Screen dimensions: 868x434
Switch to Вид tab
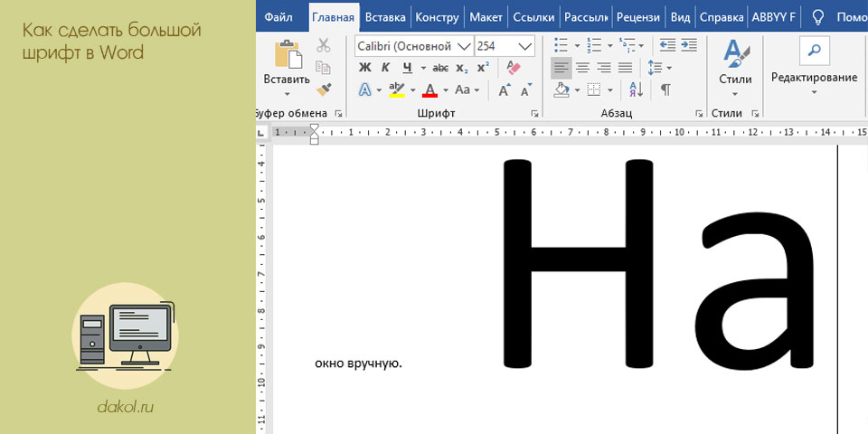pyautogui.click(x=680, y=17)
